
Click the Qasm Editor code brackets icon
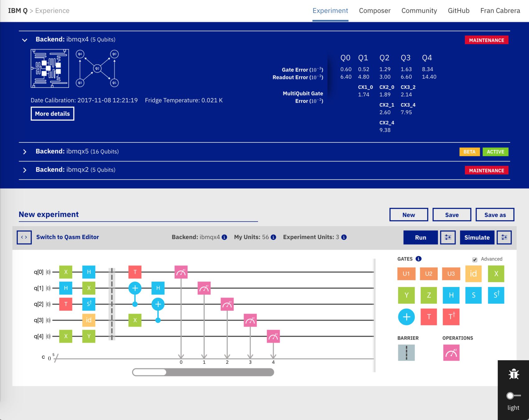24,237
